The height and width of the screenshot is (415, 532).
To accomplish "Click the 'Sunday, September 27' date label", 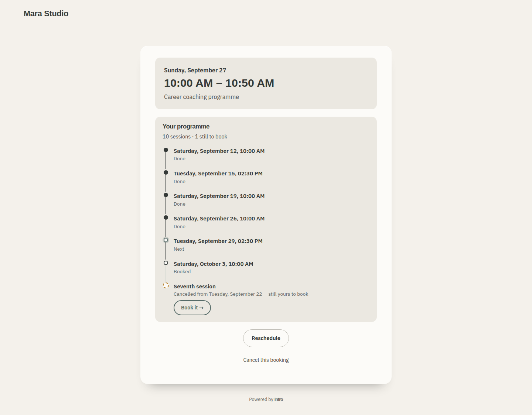I will [x=195, y=70].
